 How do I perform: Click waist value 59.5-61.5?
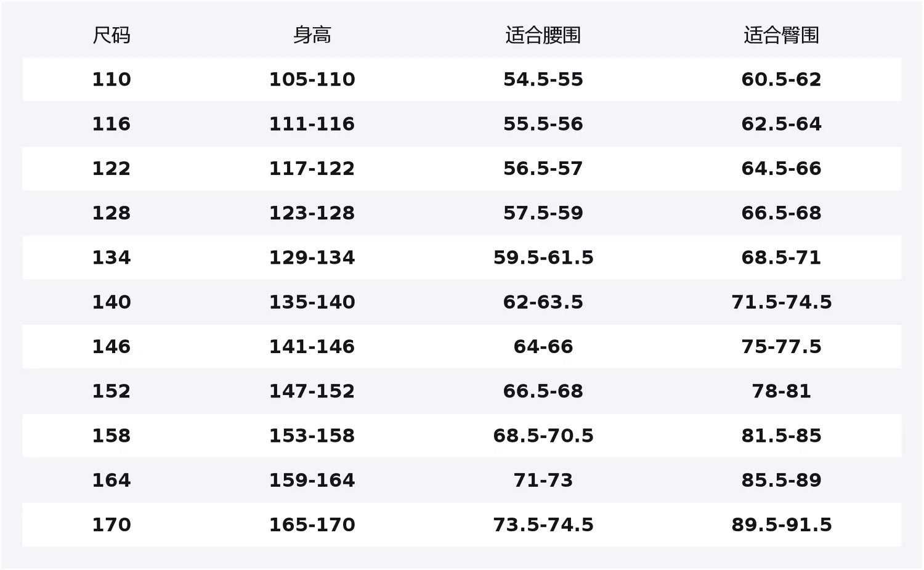pyautogui.click(x=543, y=258)
